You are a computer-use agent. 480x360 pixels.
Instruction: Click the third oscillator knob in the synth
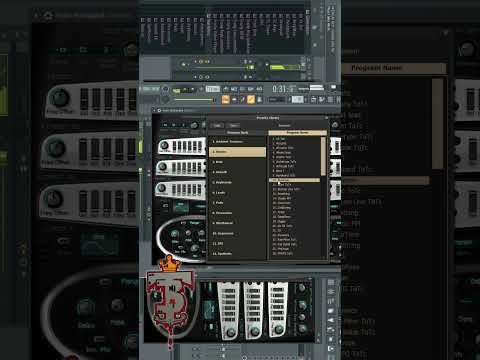pos(162,188)
